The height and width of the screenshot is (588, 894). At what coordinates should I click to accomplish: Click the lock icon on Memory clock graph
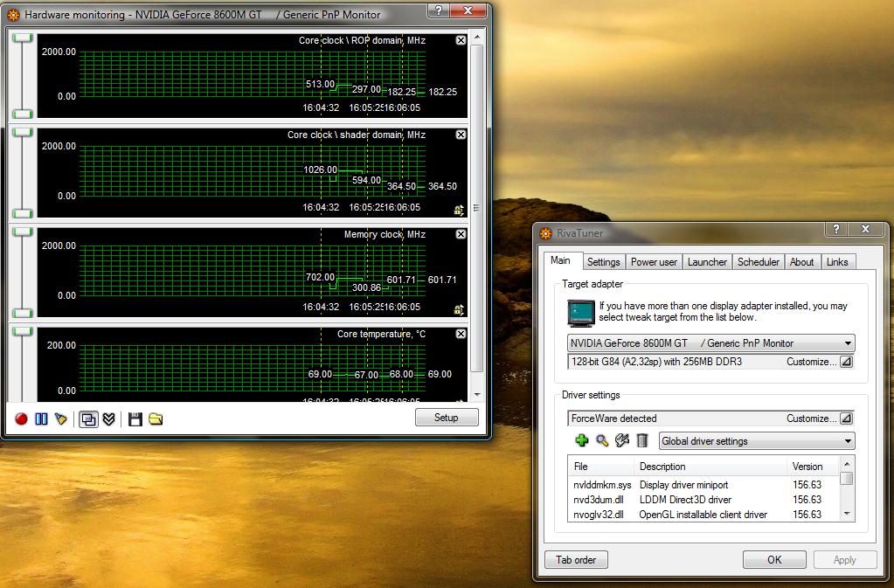click(459, 310)
